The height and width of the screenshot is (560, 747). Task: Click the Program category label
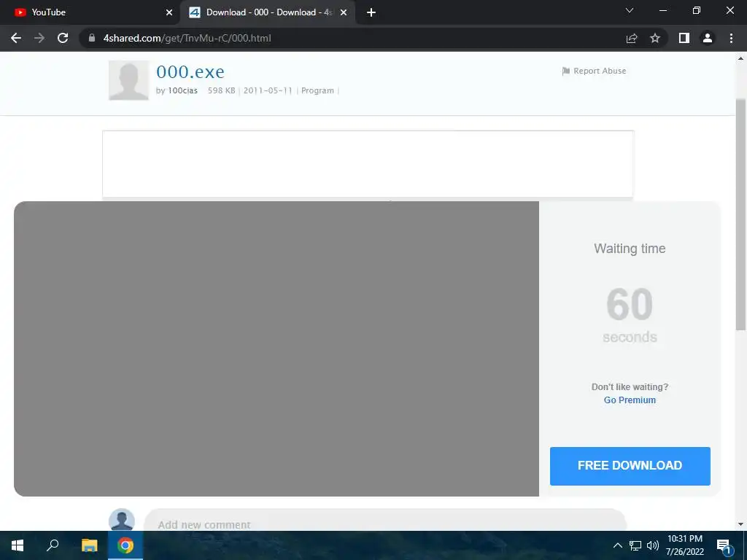tap(317, 90)
